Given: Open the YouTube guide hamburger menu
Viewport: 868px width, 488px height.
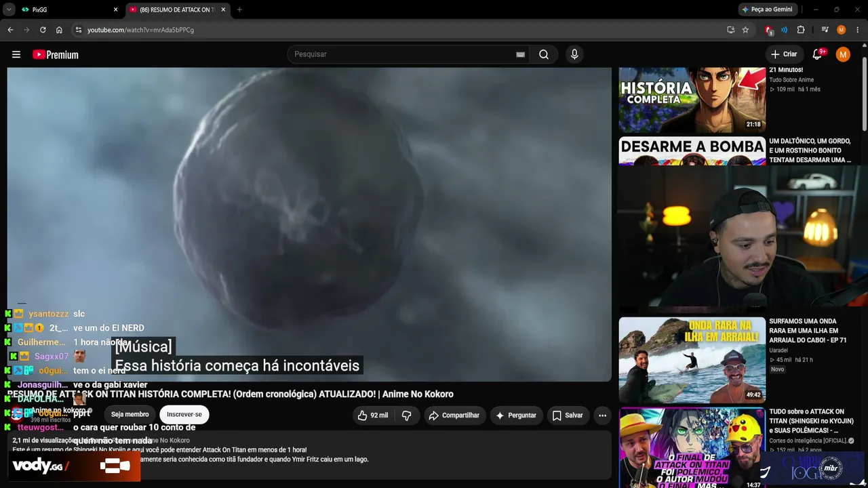Looking at the screenshot, I should [x=16, y=54].
